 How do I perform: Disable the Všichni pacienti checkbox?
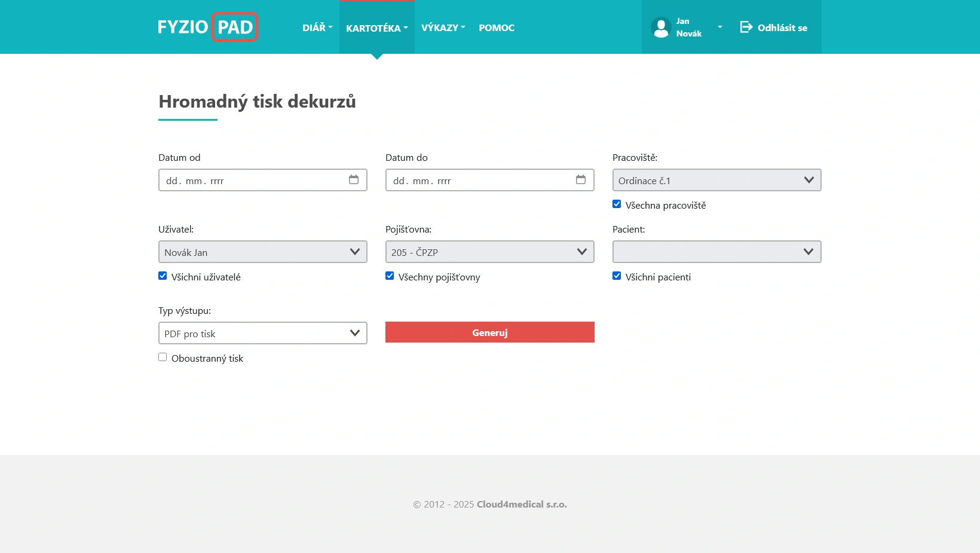(x=617, y=276)
